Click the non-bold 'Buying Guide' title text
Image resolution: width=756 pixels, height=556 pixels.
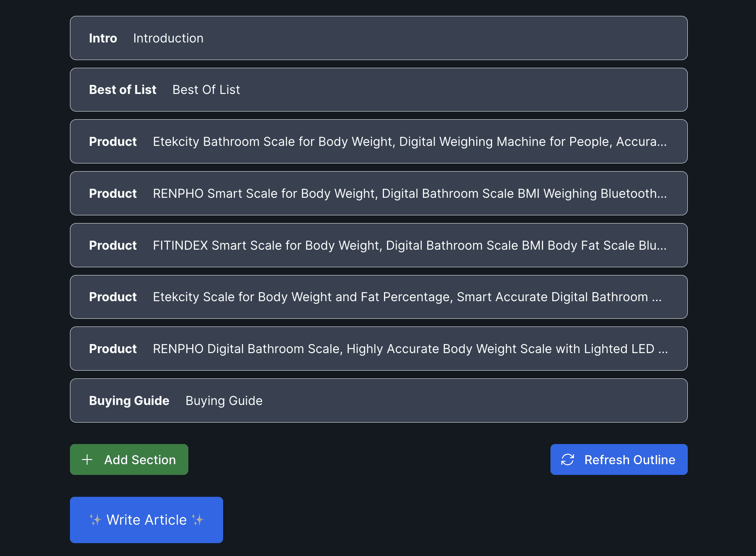point(224,401)
